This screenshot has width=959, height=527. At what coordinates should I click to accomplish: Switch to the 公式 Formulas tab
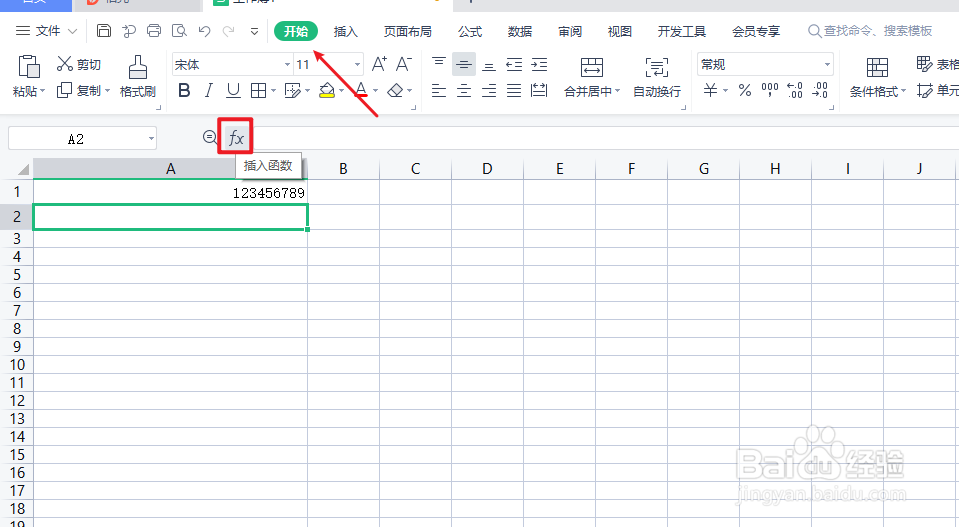470,31
